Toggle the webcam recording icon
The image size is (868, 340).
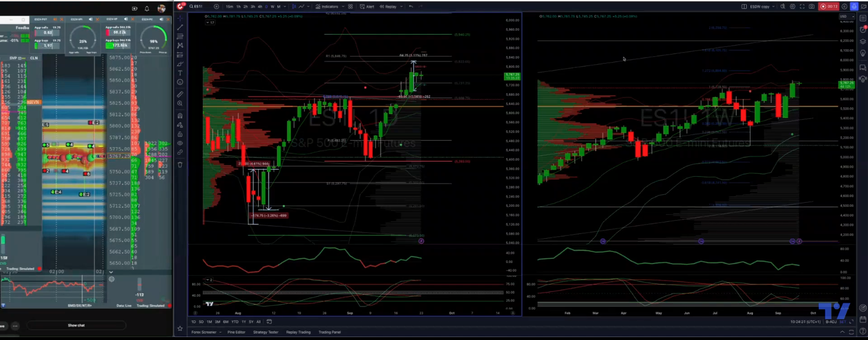[864, 6]
